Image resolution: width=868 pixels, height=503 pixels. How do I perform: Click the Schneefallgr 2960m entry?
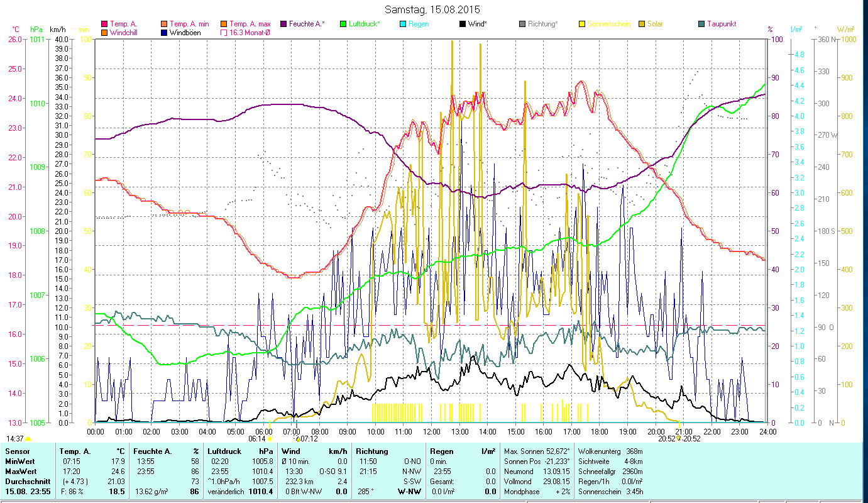coord(609,472)
